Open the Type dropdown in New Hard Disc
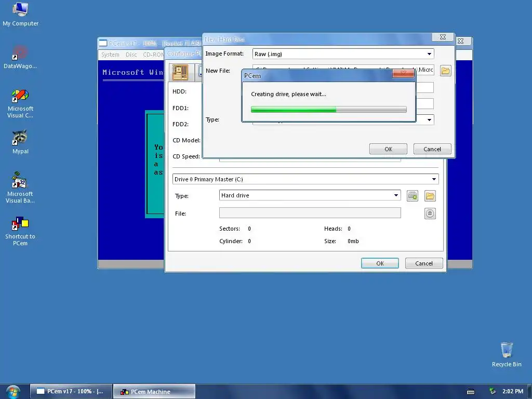 (429, 120)
